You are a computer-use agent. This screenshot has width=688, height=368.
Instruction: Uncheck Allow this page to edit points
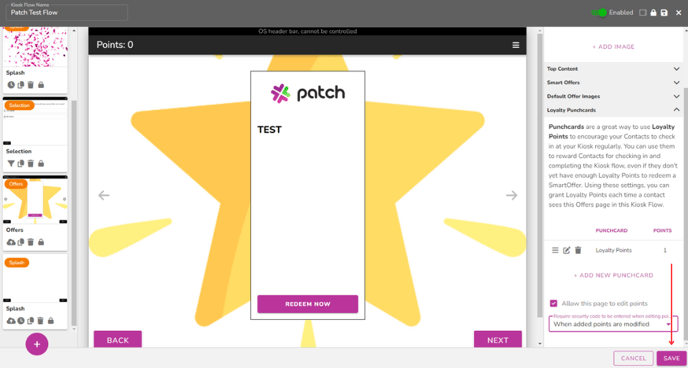[x=553, y=303]
